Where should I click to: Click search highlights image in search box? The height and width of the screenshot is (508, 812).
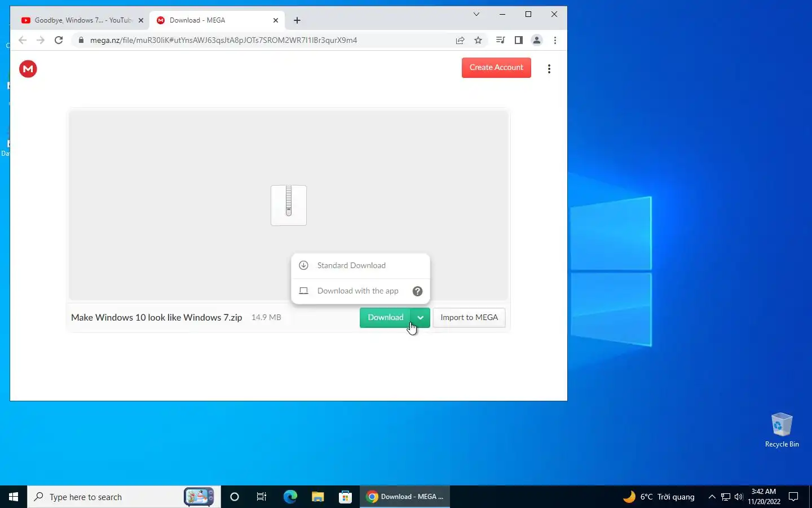199,497
